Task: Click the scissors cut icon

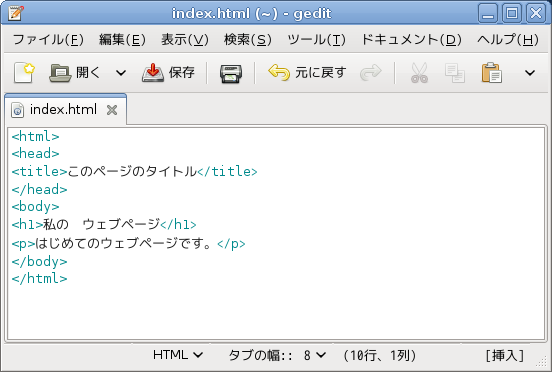Action: pos(419,73)
